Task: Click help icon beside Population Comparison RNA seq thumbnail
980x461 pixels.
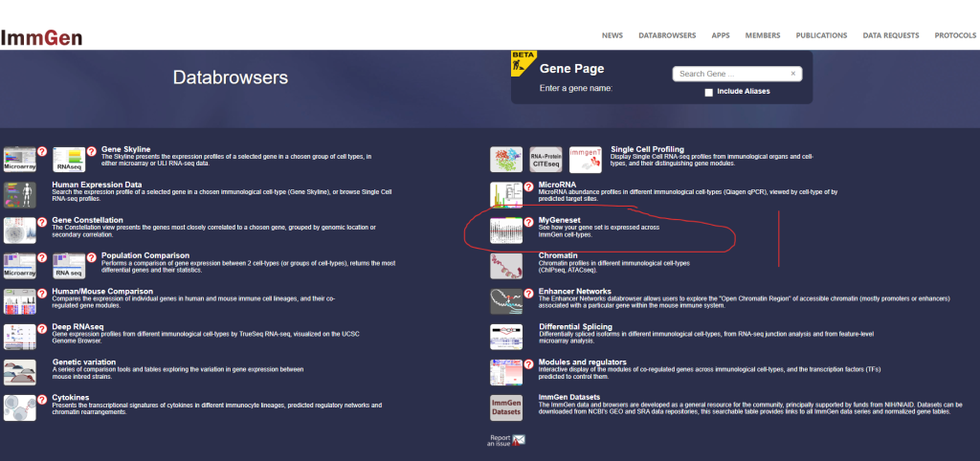Action: pos(91,257)
